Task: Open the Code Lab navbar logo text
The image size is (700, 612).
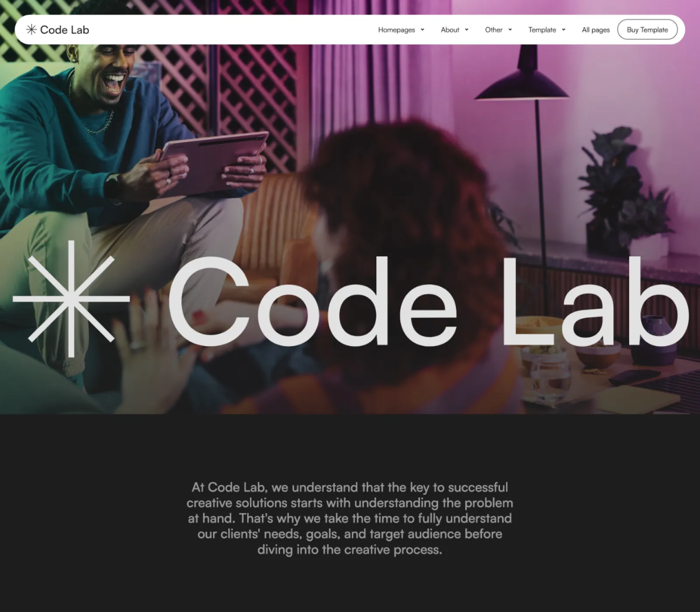Action: 65,30
